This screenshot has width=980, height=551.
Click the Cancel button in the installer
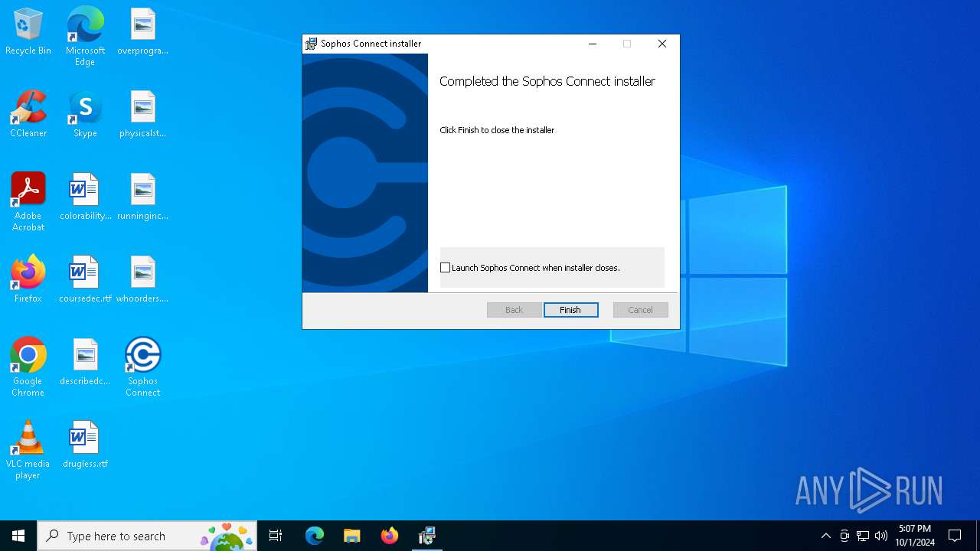(x=641, y=310)
